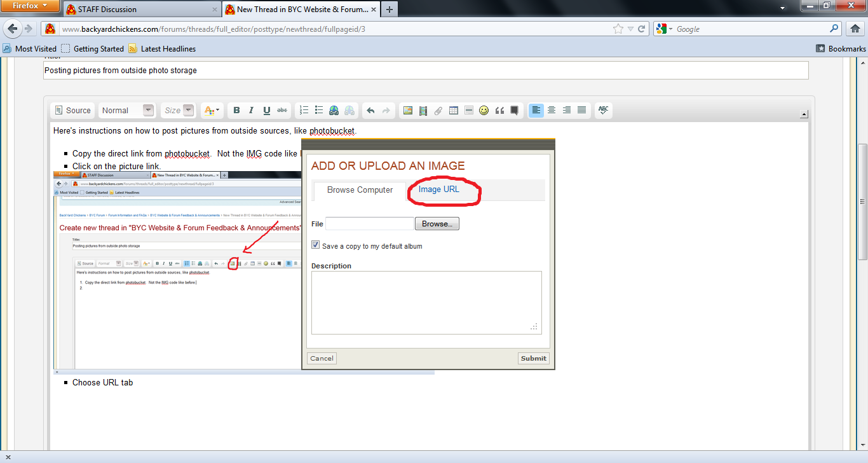This screenshot has height=463, width=868.
Task: Click the attachment paperclip icon
Action: [x=438, y=110]
